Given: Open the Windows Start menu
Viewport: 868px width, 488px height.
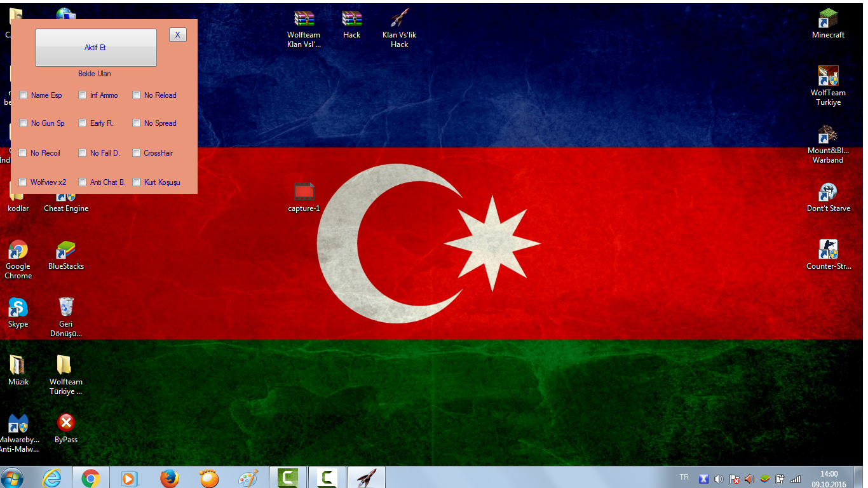Looking at the screenshot, I should coord(12,478).
